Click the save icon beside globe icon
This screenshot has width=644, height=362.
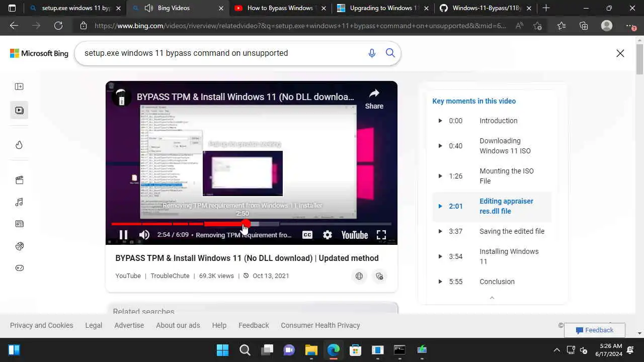pos(380,276)
